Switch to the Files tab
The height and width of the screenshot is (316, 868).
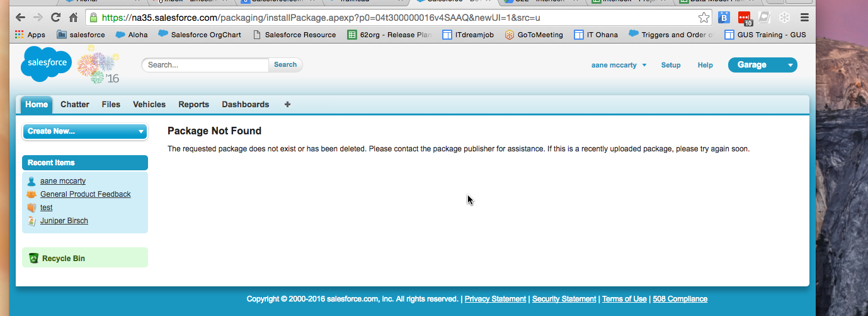pos(111,105)
